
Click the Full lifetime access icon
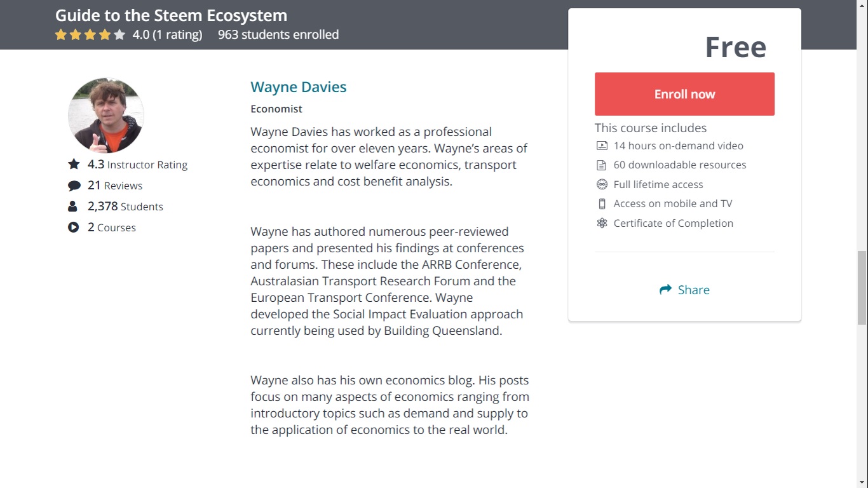[x=602, y=184]
